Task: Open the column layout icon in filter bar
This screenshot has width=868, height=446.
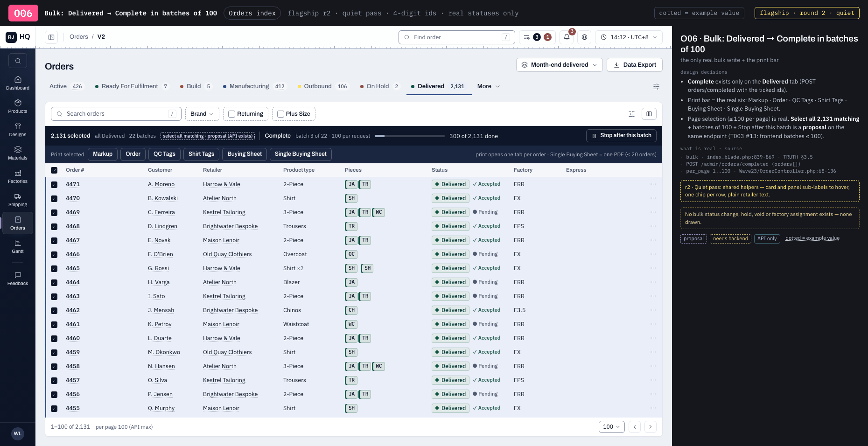Action: click(x=649, y=114)
